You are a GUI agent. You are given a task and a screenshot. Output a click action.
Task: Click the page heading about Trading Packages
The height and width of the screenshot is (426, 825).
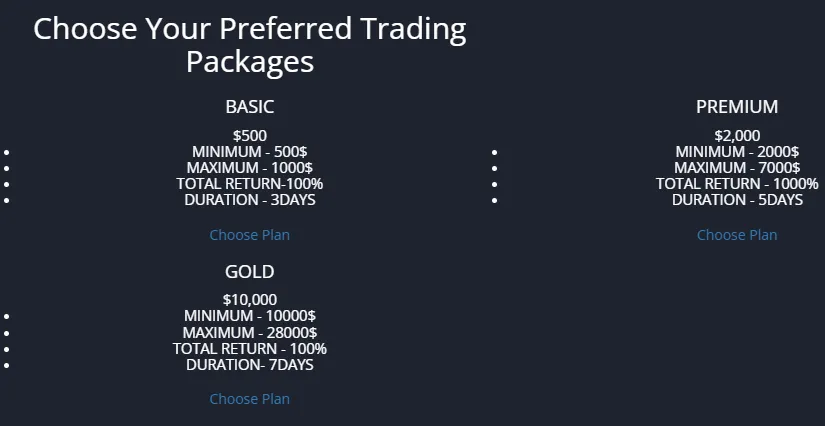(249, 45)
